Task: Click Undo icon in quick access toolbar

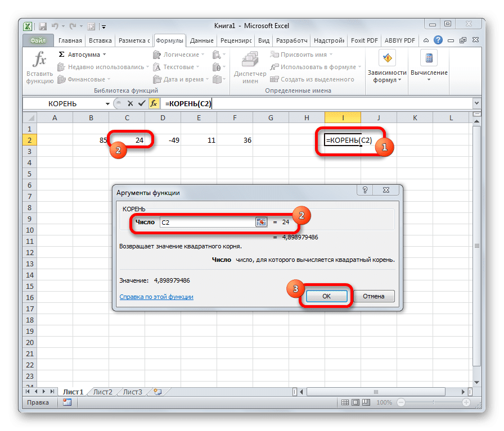Action: coord(55,26)
